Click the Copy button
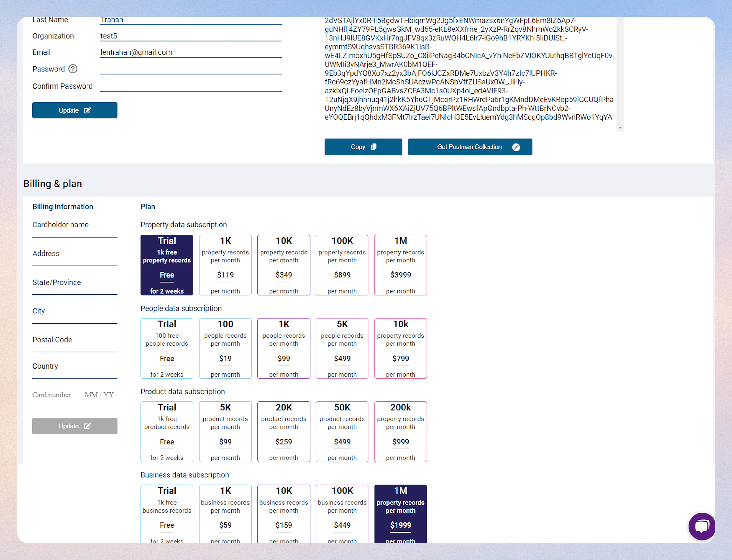The width and height of the screenshot is (732, 560). [363, 147]
